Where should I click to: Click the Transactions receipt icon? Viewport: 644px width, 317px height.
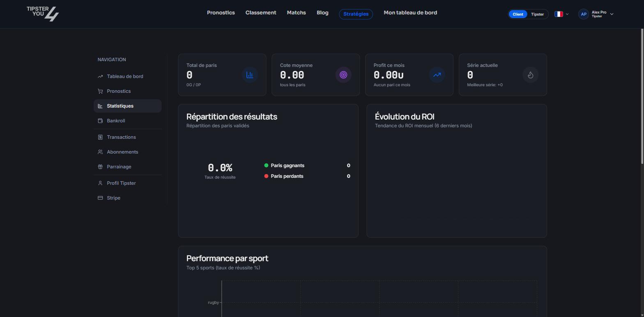100,137
